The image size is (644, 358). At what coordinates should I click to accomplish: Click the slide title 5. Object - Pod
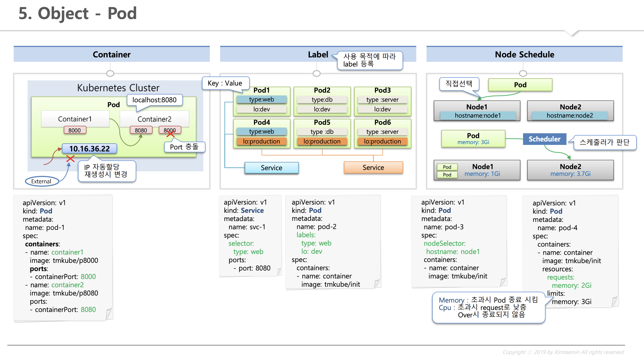coord(78,13)
